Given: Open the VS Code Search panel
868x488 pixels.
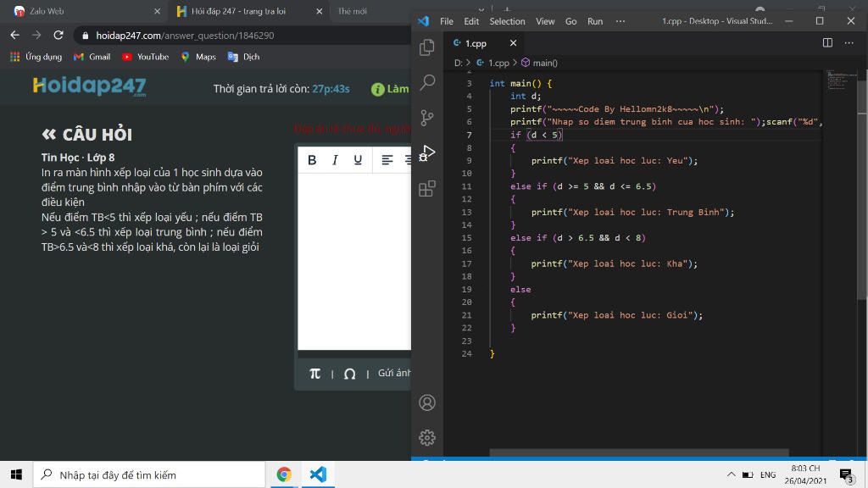Looking at the screenshot, I should click(x=427, y=82).
